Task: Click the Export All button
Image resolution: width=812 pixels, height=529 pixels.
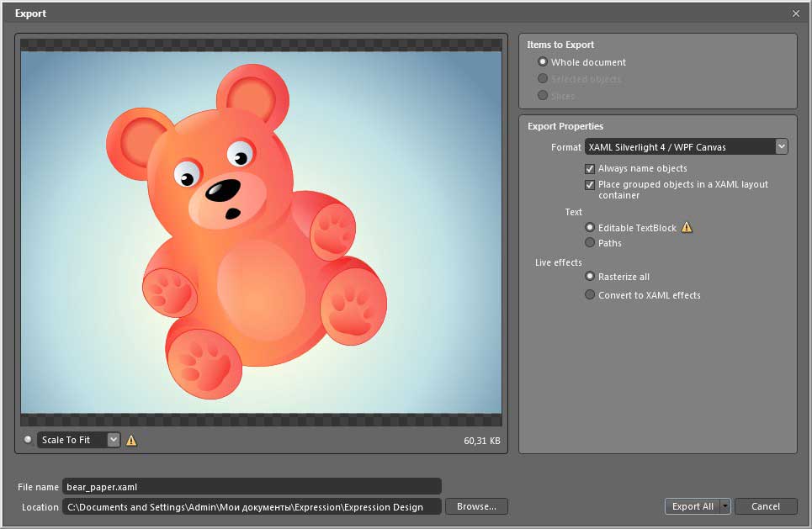Action: pyautogui.click(x=693, y=506)
